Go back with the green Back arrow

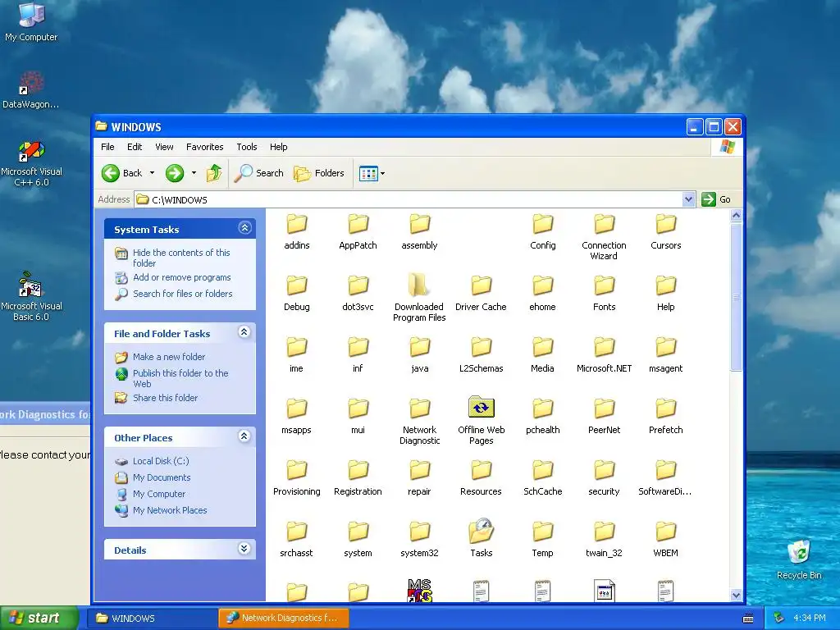coord(122,173)
